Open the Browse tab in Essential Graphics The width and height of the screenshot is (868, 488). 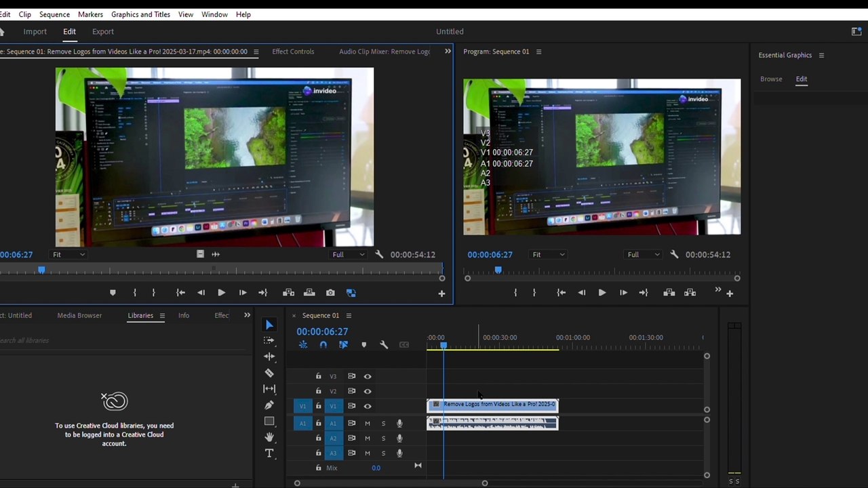[771, 79]
